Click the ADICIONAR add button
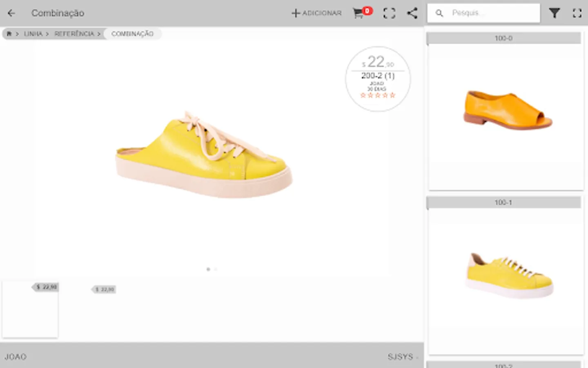This screenshot has height=368, width=588. tap(316, 13)
